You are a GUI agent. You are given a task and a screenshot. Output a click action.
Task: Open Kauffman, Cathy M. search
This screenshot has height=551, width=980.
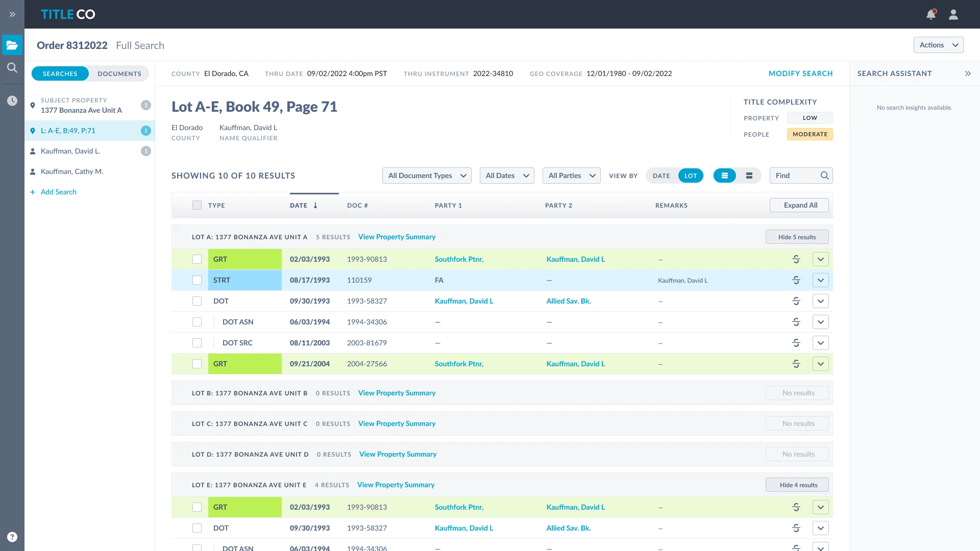pos(90,171)
